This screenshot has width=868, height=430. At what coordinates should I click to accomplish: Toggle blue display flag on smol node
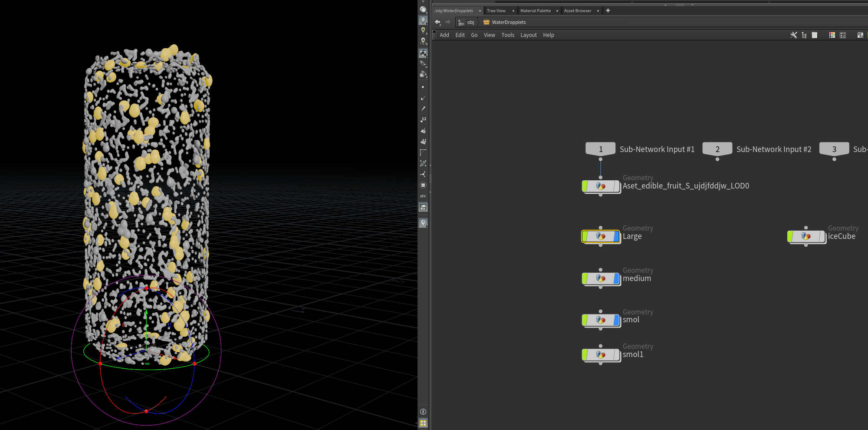click(x=616, y=320)
